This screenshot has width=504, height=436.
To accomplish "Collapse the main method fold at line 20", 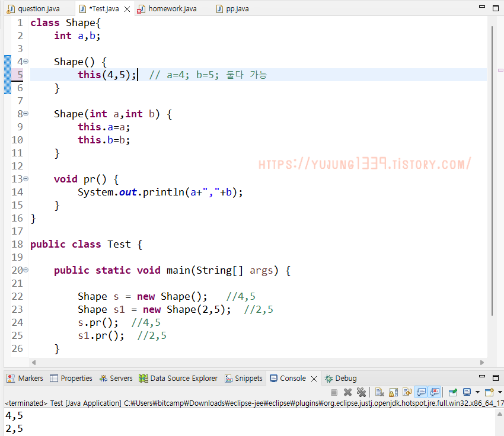I will point(26,270).
